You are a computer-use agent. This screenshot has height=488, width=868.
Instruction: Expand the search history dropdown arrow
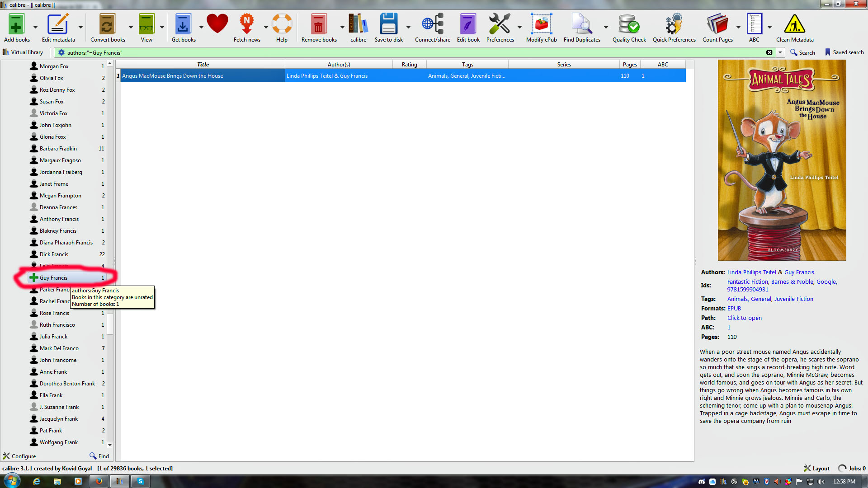(780, 52)
